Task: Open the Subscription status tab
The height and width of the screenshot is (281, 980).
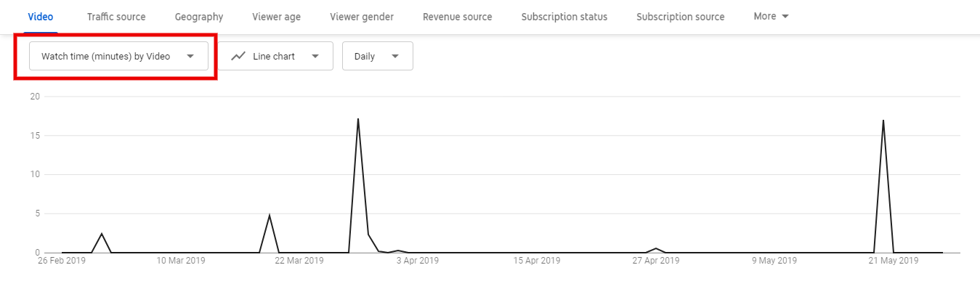Action: [x=564, y=17]
